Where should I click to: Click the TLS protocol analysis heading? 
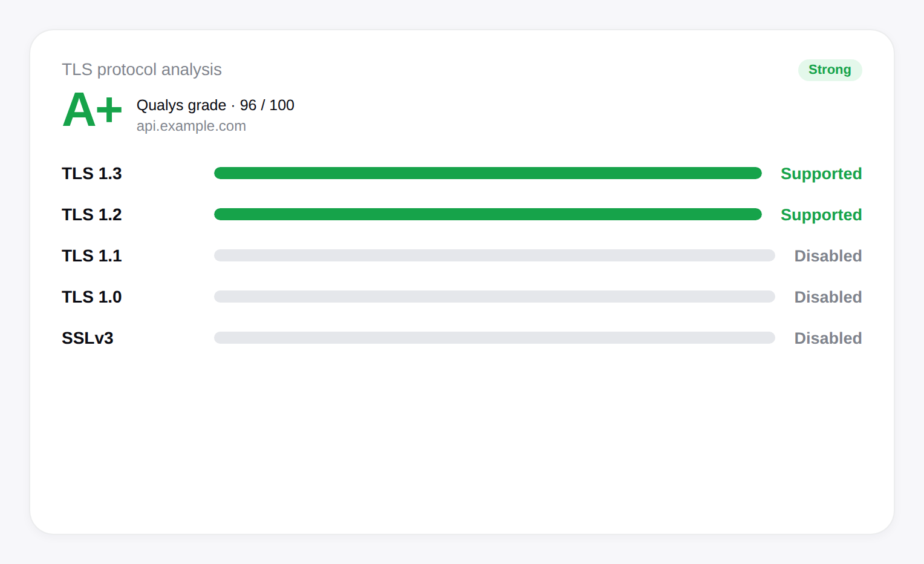[x=142, y=70]
